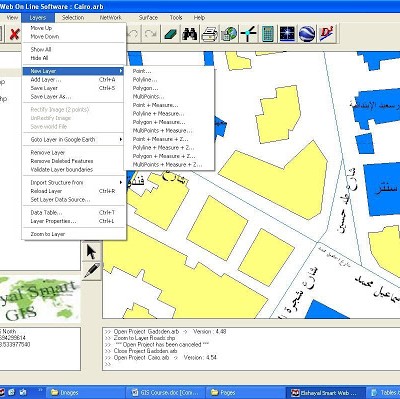Open the Help menu
Viewport: 400px width, 399px height.
click(199, 18)
